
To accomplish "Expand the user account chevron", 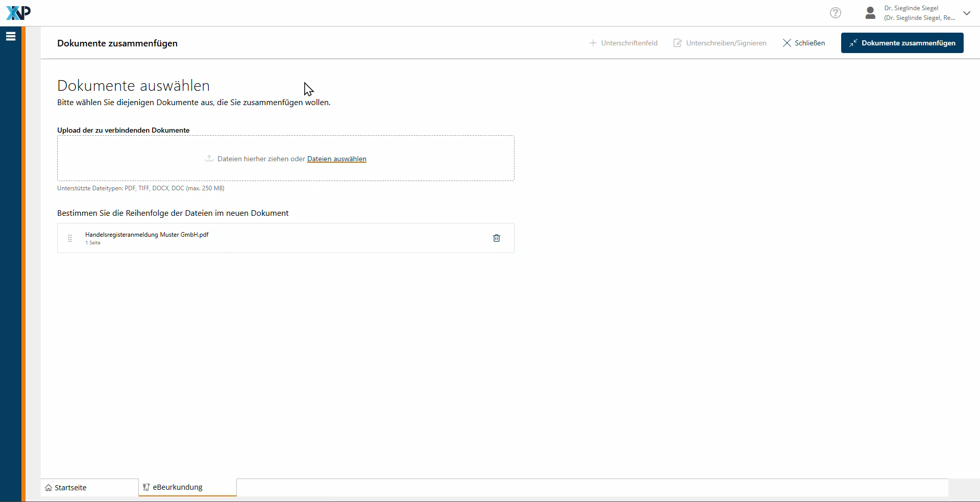I will 967,13.
